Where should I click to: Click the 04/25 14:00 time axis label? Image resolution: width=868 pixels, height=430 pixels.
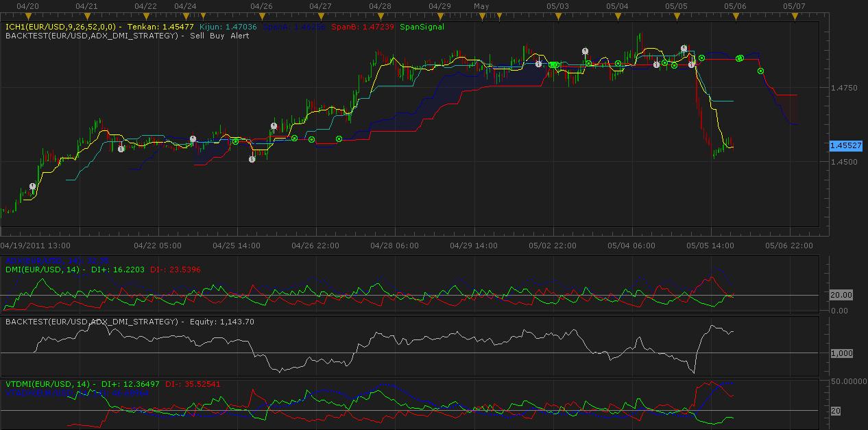[x=237, y=245]
